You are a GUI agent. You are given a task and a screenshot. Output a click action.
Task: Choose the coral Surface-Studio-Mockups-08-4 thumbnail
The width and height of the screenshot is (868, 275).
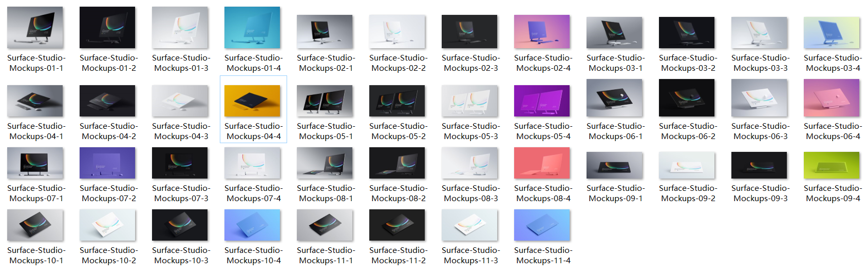pyautogui.click(x=542, y=163)
